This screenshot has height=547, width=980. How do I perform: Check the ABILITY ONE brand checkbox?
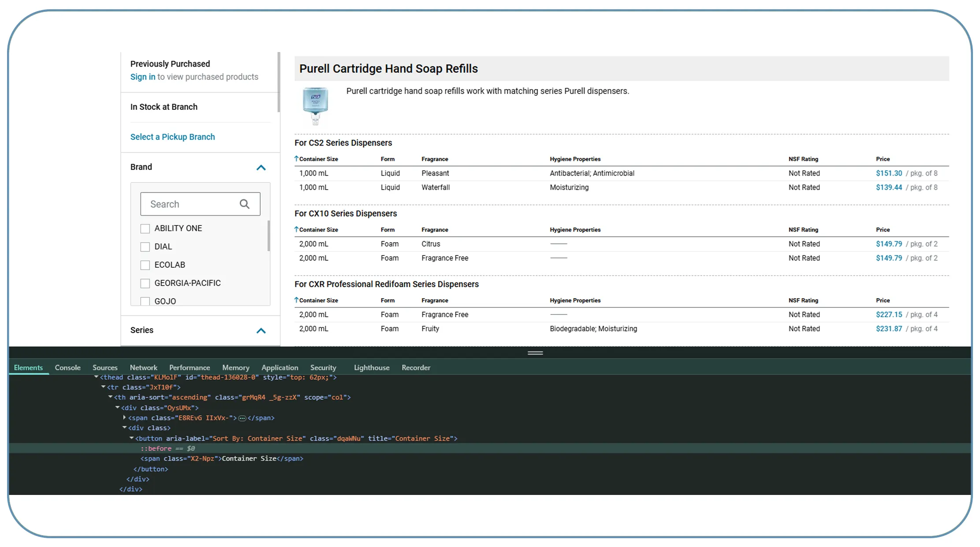coord(145,229)
